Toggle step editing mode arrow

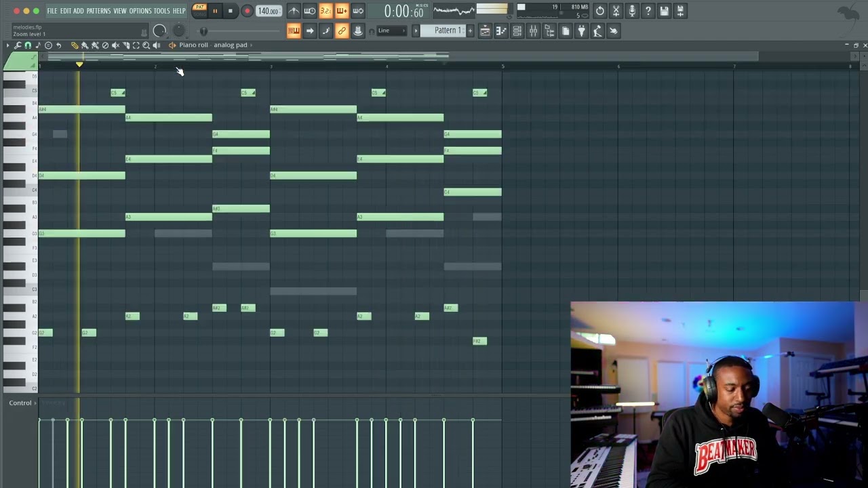tap(309, 30)
